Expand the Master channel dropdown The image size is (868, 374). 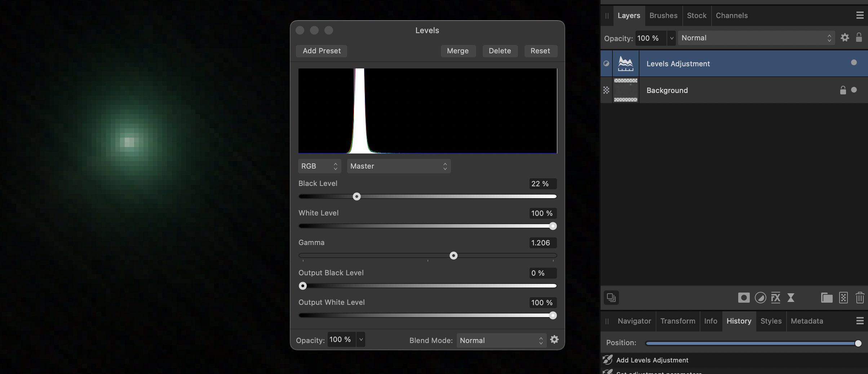(398, 166)
